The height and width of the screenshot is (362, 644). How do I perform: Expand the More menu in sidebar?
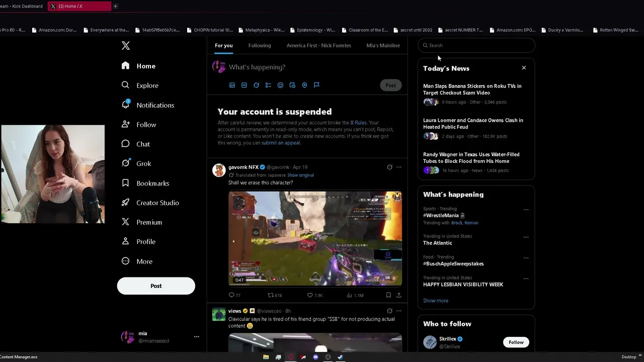click(137, 261)
